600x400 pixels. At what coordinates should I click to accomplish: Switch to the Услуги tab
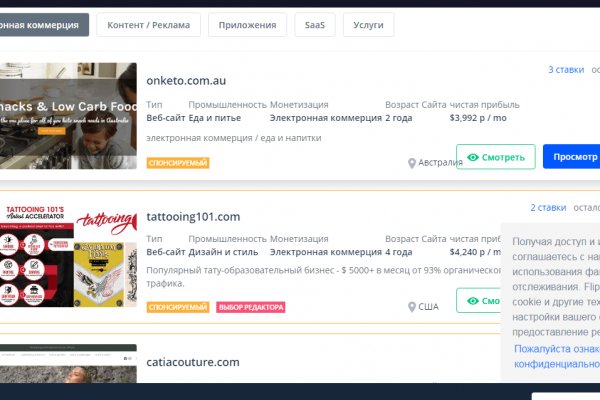[x=367, y=25]
